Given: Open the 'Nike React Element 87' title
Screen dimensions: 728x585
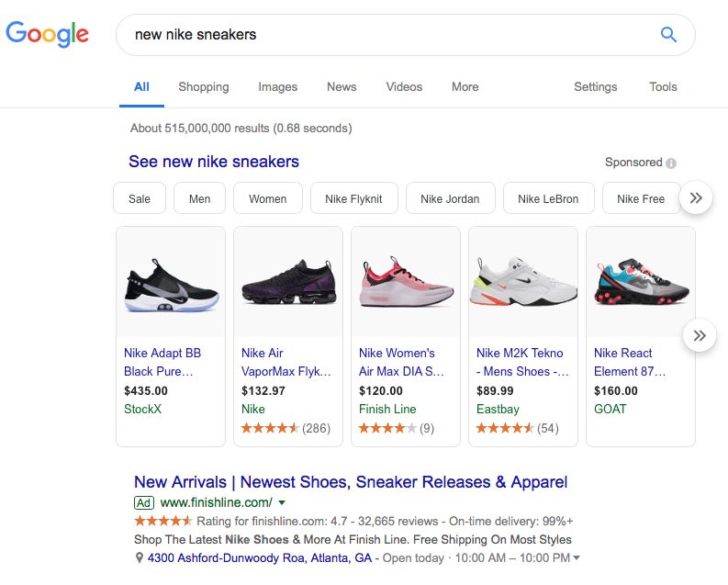Looking at the screenshot, I should (630, 362).
